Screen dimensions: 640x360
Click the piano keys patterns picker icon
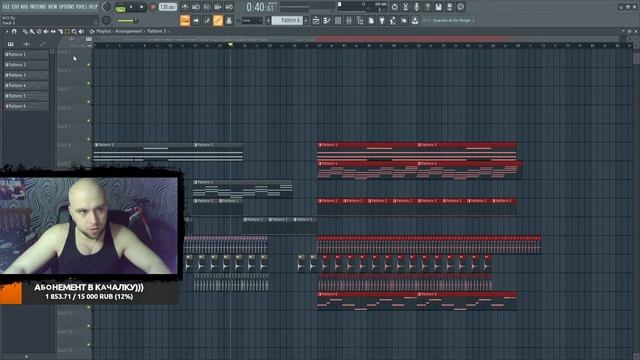point(11,44)
